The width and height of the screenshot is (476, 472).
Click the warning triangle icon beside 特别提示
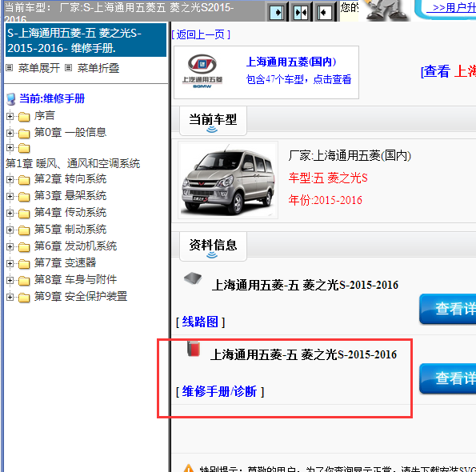click(x=188, y=468)
